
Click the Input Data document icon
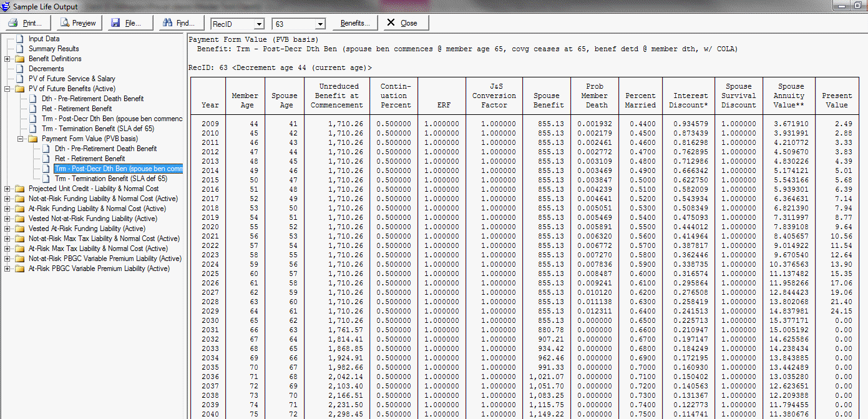(x=19, y=39)
